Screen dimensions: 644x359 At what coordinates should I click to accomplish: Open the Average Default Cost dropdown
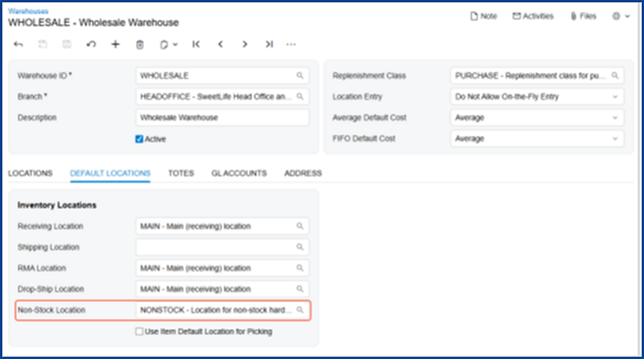(536, 118)
